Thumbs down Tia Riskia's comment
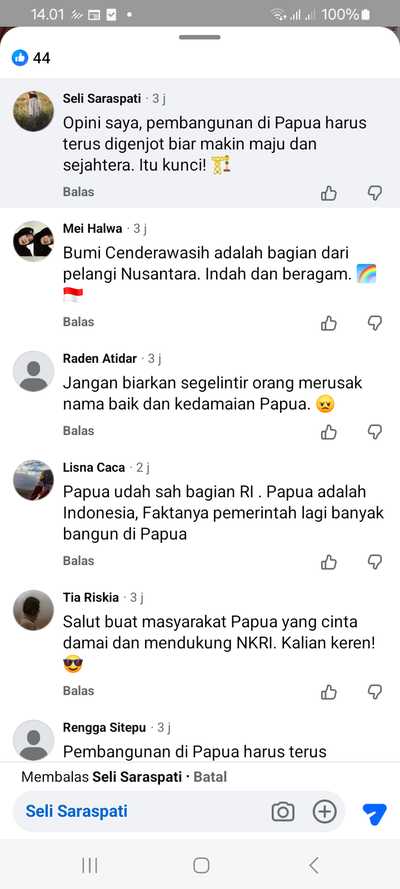 click(375, 692)
